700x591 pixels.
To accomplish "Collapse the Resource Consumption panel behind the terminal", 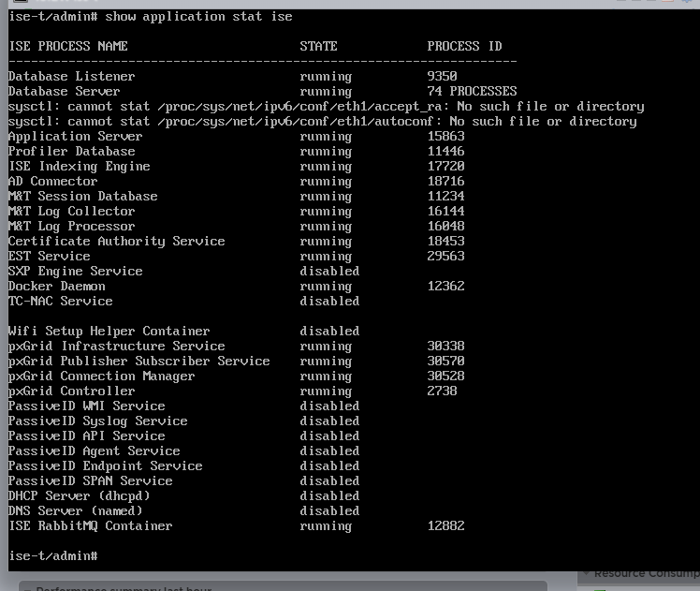I will (x=586, y=573).
